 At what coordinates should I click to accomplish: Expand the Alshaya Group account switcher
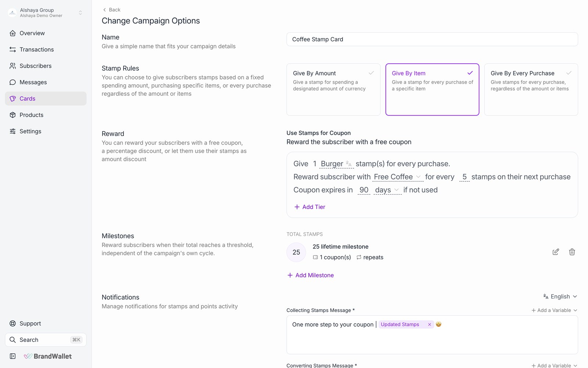pyautogui.click(x=80, y=13)
